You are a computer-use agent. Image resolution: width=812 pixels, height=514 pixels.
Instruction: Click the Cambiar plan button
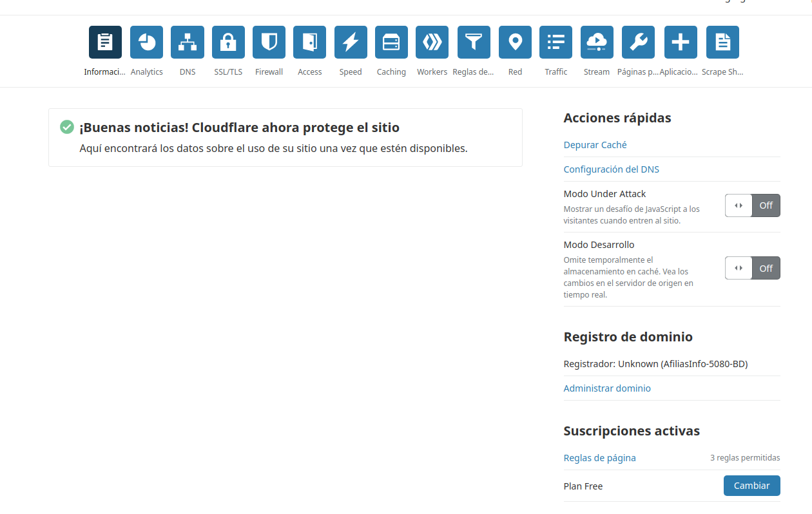click(751, 486)
